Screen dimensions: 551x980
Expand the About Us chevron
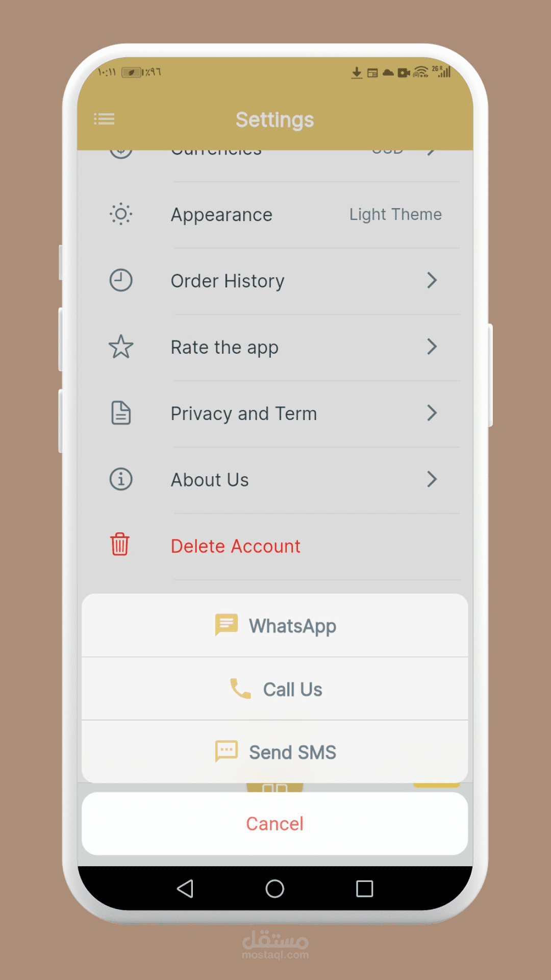[x=432, y=479]
